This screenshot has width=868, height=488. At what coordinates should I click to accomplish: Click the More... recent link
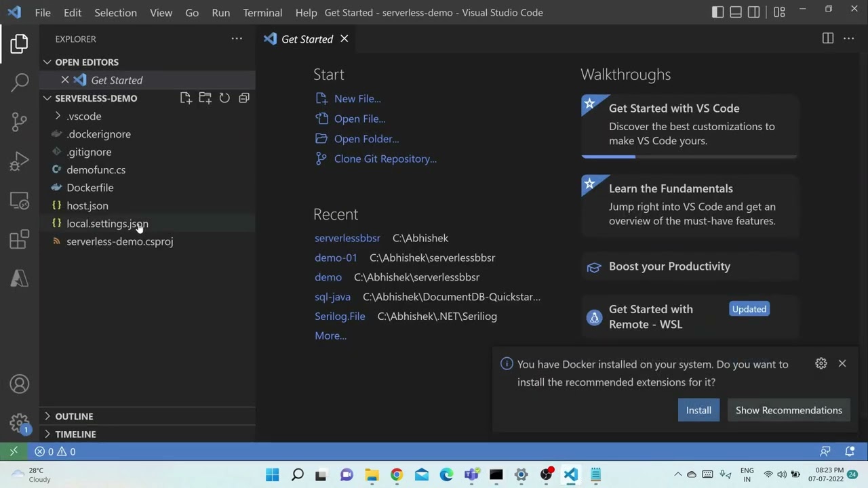pyautogui.click(x=330, y=335)
